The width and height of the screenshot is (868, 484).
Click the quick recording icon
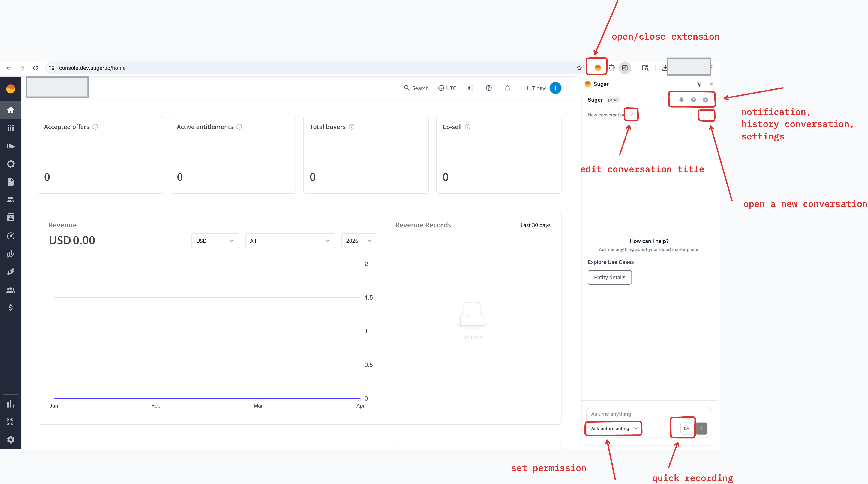click(686, 429)
